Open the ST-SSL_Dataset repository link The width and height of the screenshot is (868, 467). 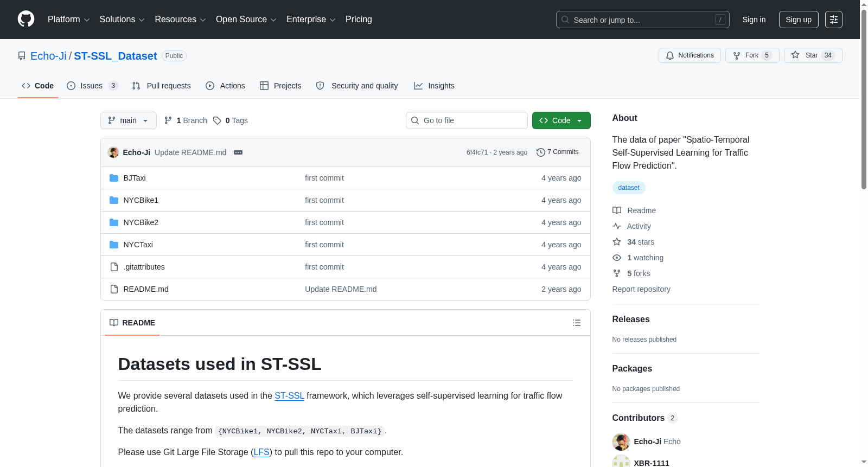pyautogui.click(x=116, y=56)
